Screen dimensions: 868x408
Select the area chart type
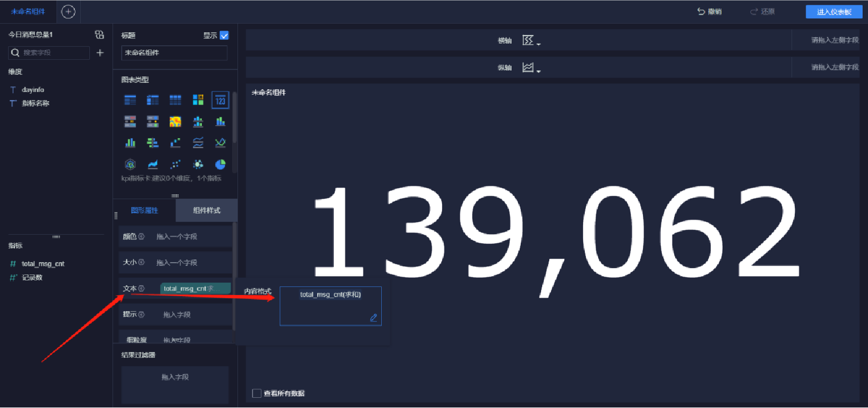(153, 164)
